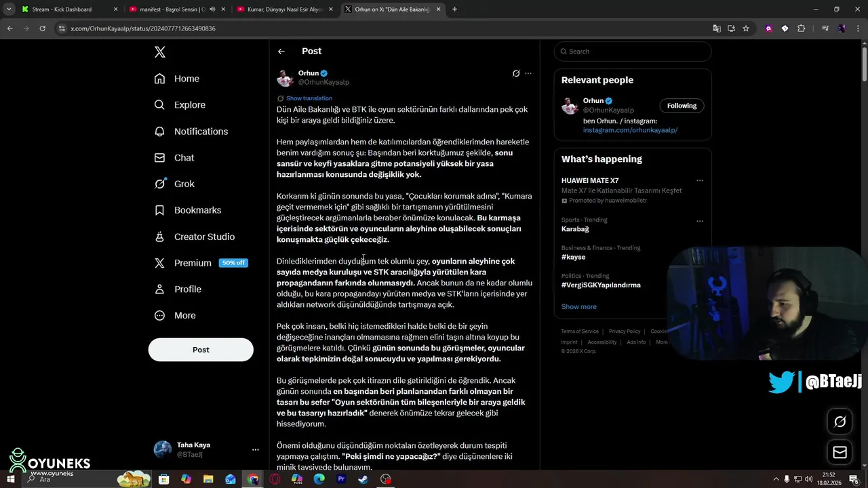The width and height of the screenshot is (868, 488).
Task: Open the Chrome three-dot menu
Action: click(858, 28)
